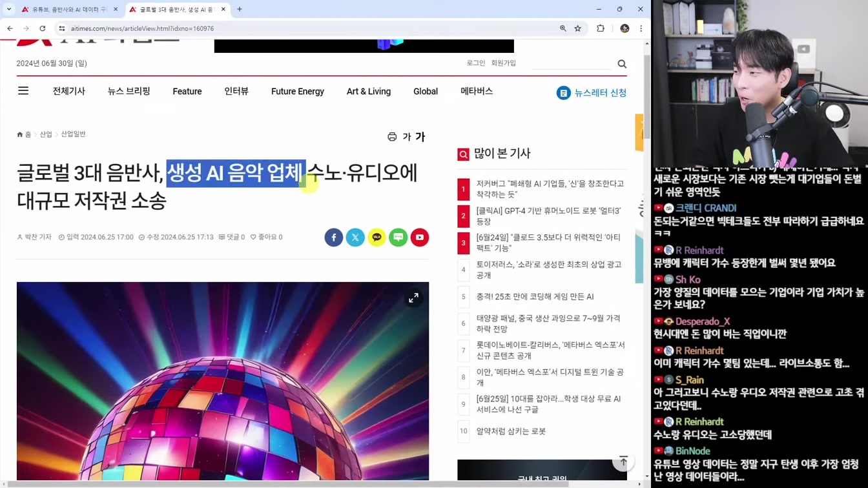Click the disco ball article image
The image size is (868, 488).
coord(223,381)
